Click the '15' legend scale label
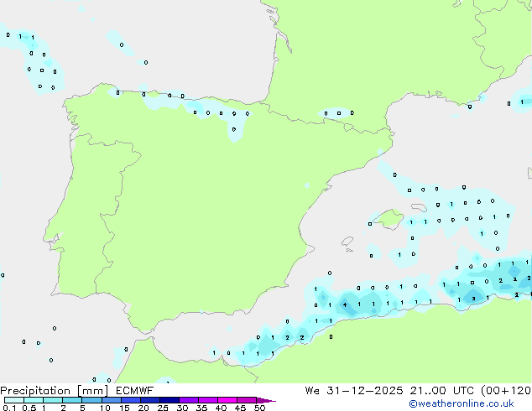 (124, 408)
